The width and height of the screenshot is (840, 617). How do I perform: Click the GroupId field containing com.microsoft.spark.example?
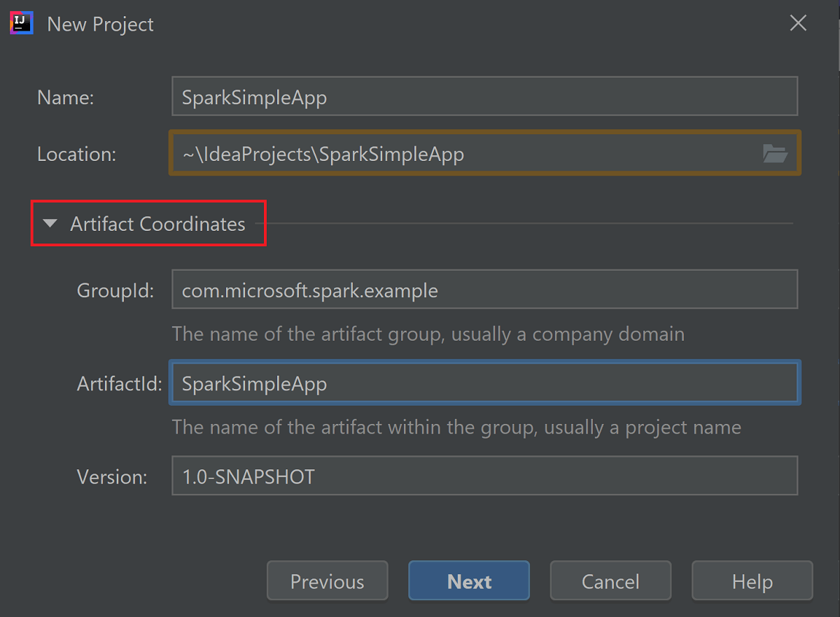[x=484, y=289]
